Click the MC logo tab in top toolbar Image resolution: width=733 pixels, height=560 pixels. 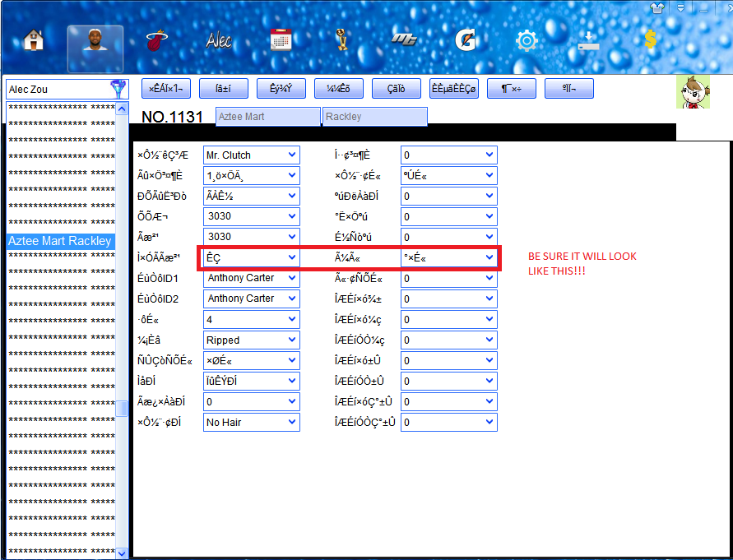tap(404, 40)
